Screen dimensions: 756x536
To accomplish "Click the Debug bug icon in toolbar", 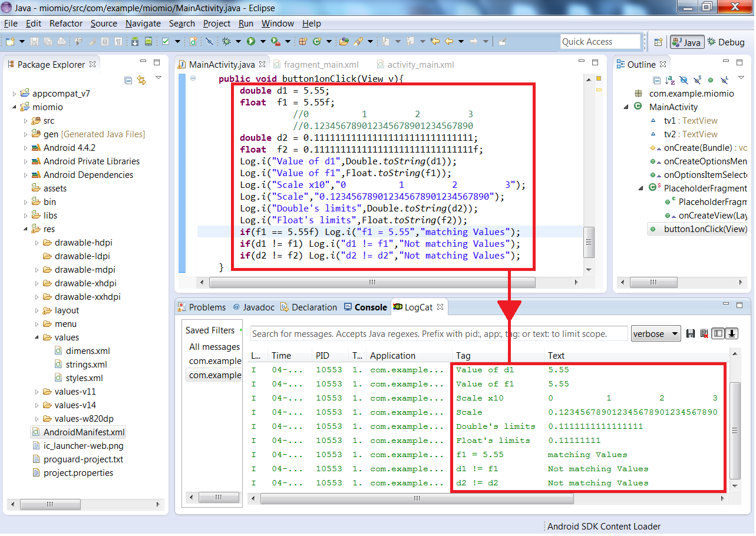I will [226, 41].
